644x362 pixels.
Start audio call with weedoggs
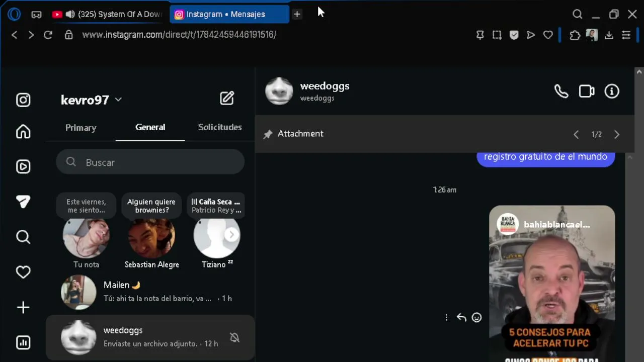(x=561, y=91)
